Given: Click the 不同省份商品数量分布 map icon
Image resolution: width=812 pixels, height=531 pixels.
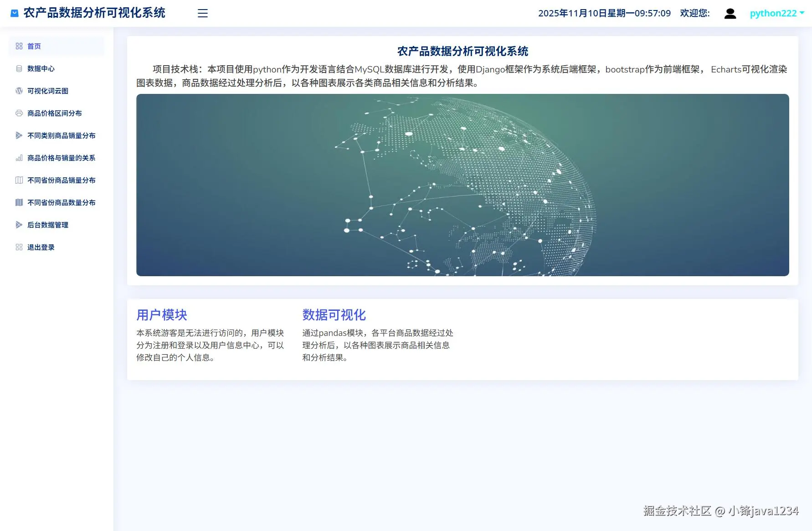Looking at the screenshot, I should pos(19,202).
